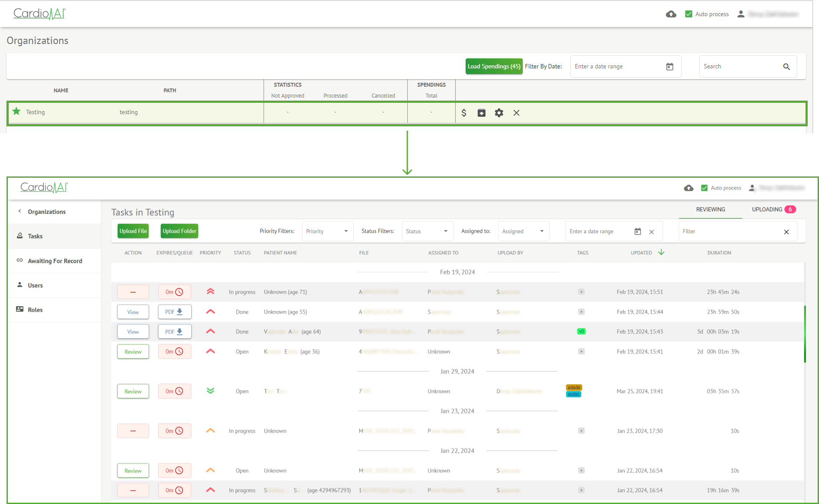The width and height of the screenshot is (819, 504).
Task: Click the cloud upload icon in top header
Action: click(671, 14)
